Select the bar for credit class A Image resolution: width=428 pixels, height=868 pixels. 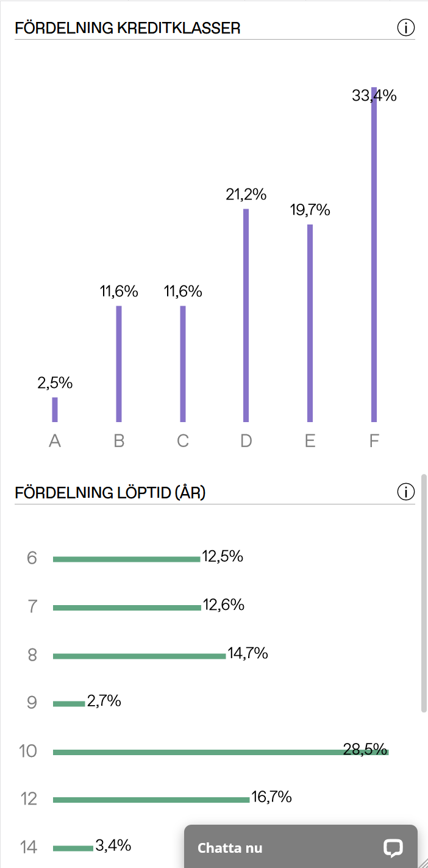point(55,409)
